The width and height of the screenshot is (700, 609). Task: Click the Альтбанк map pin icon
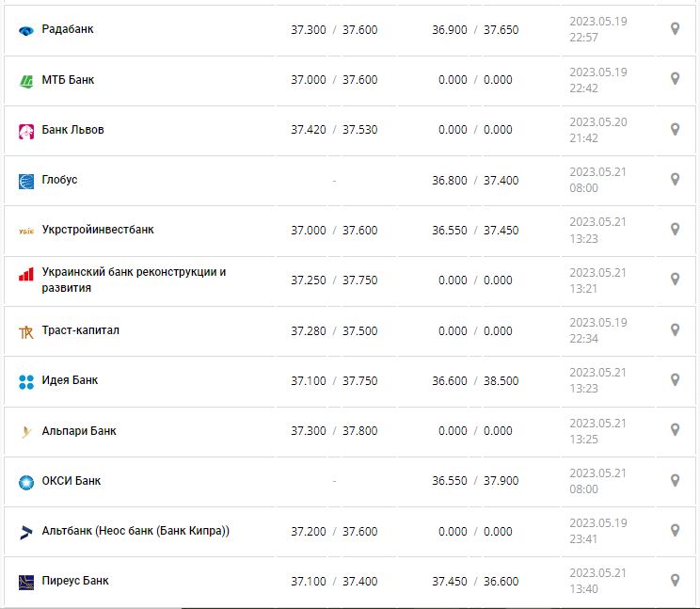(675, 530)
